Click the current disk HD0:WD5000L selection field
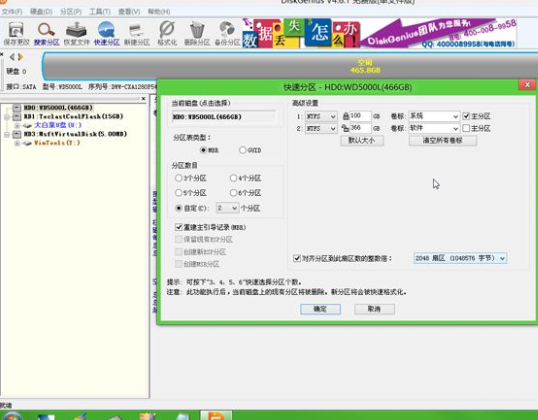The image size is (538, 420). 224,117
